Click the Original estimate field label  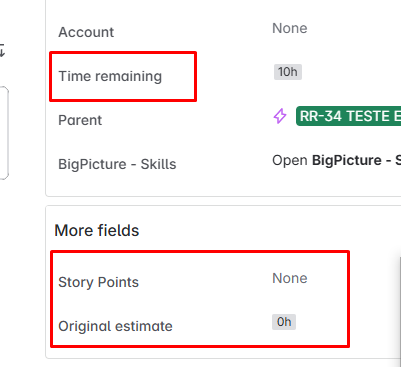pyautogui.click(x=115, y=326)
